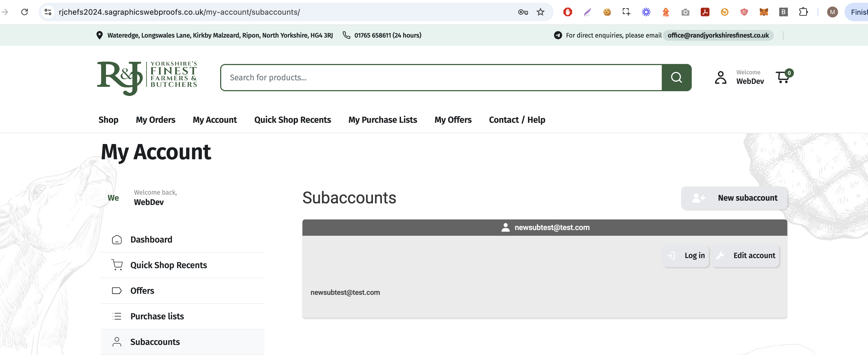Open the camera extension icon
Viewport: 868px width, 355px height.
tap(685, 12)
